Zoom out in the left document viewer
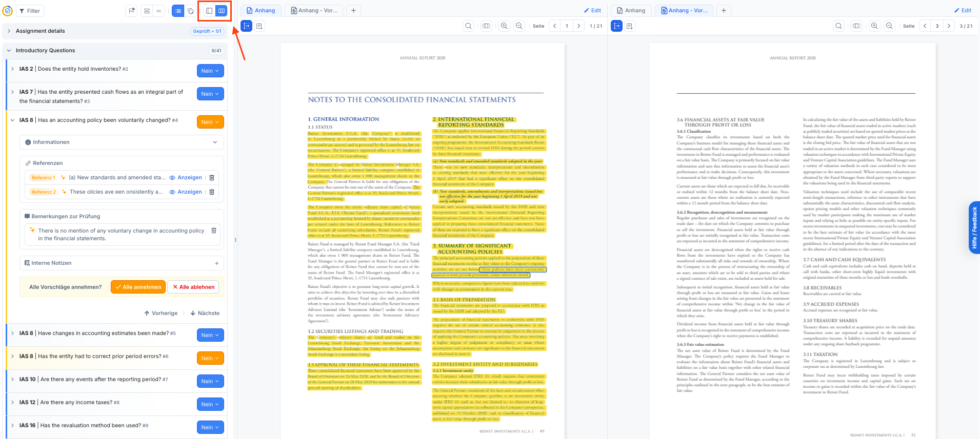Image resolution: width=980 pixels, height=439 pixels. pos(519,26)
